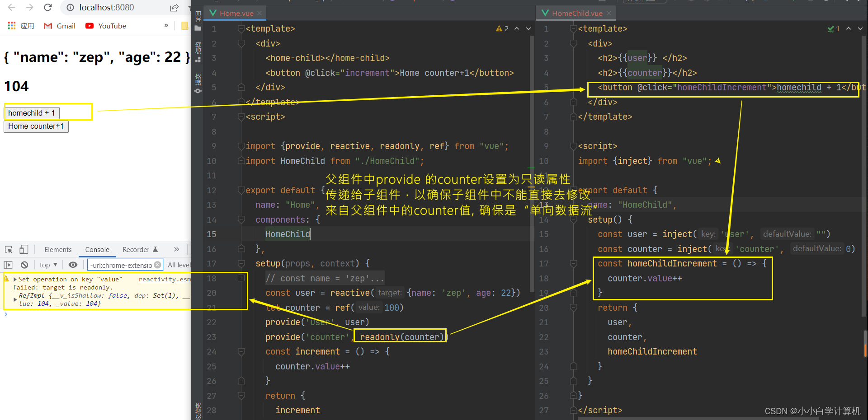This screenshot has height=420, width=868.
Task: Click the browser back arrow
Action: click(12, 7)
